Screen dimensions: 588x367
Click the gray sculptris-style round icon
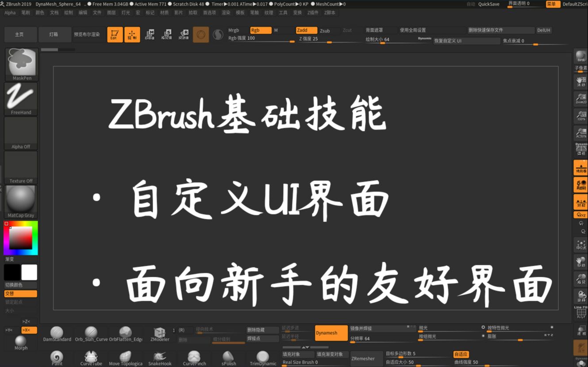(218, 34)
